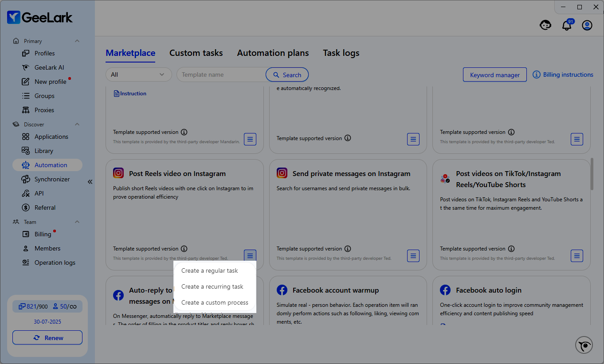The image size is (604, 364).
Task: Open the All category dropdown
Action: click(138, 74)
